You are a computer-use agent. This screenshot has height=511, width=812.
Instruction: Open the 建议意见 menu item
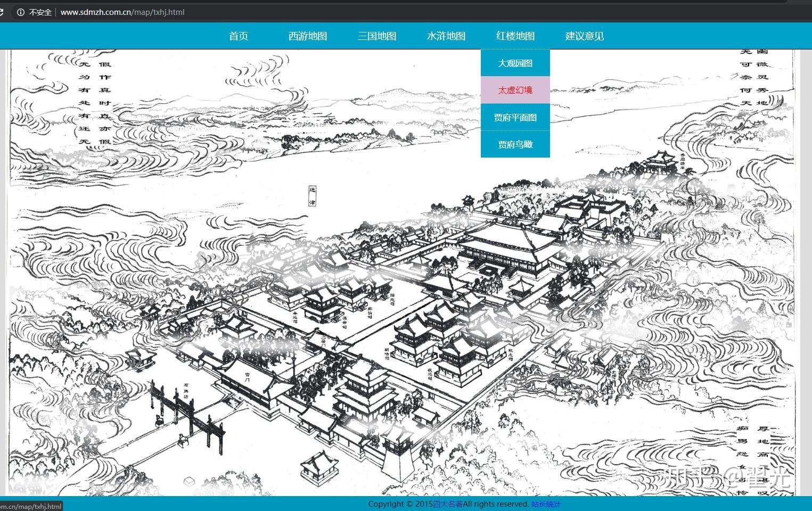[x=585, y=36]
